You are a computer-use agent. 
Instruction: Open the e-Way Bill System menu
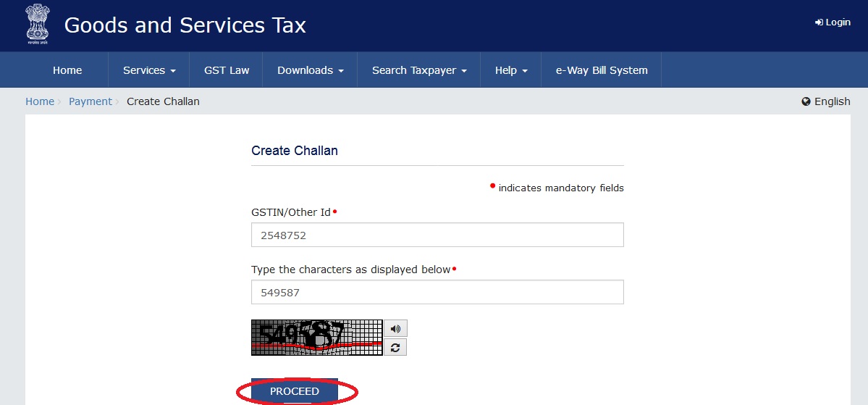point(601,70)
